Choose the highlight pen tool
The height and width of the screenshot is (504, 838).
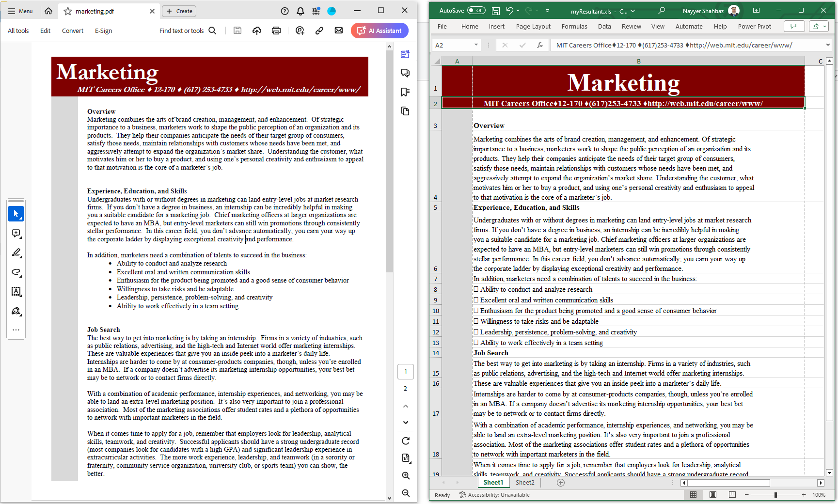click(16, 252)
